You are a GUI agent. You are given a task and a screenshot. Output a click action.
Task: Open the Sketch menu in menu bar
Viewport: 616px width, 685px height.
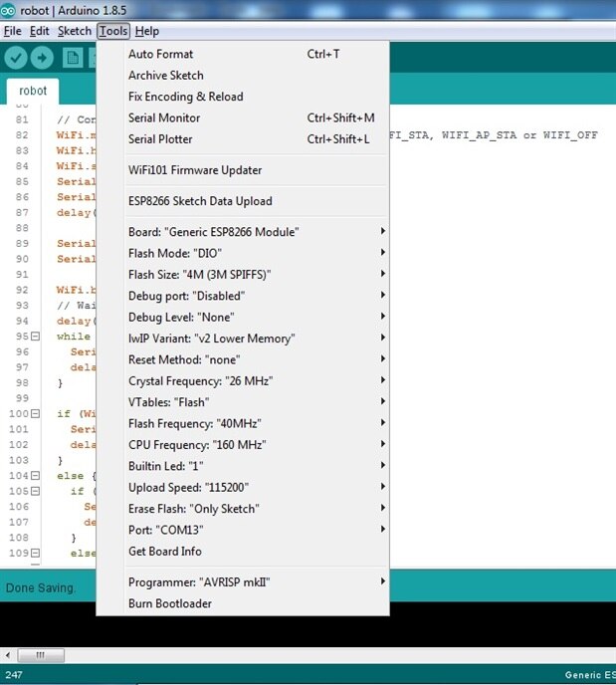pyautogui.click(x=75, y=31)
